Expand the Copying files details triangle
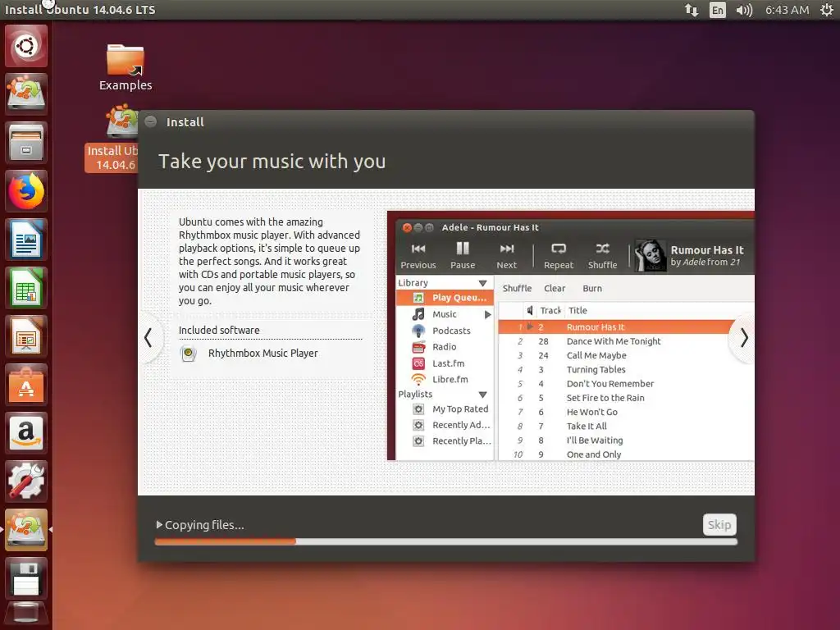The width and height of the screenshot is (840, 630). coord(159,524)
